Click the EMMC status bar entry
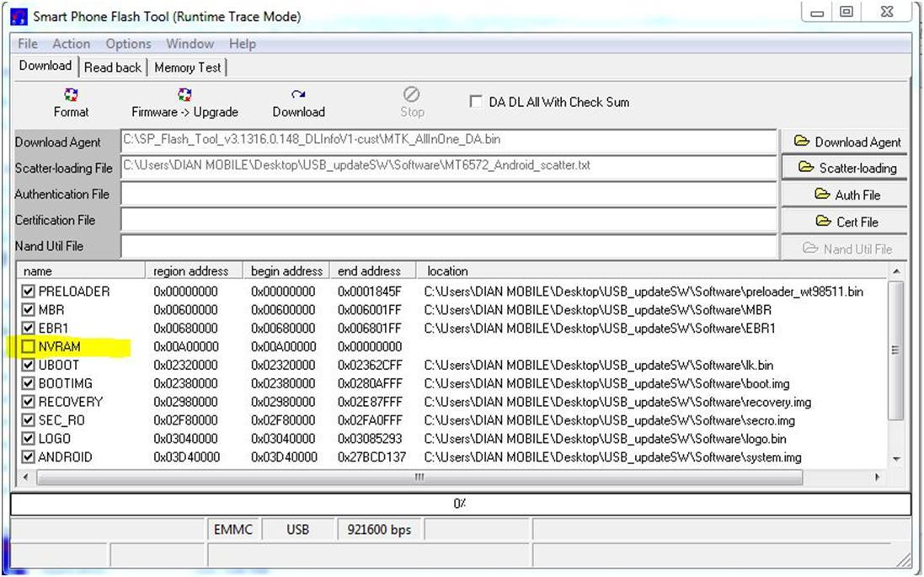The width and height of the screenshot is (924, 577). 232,529
